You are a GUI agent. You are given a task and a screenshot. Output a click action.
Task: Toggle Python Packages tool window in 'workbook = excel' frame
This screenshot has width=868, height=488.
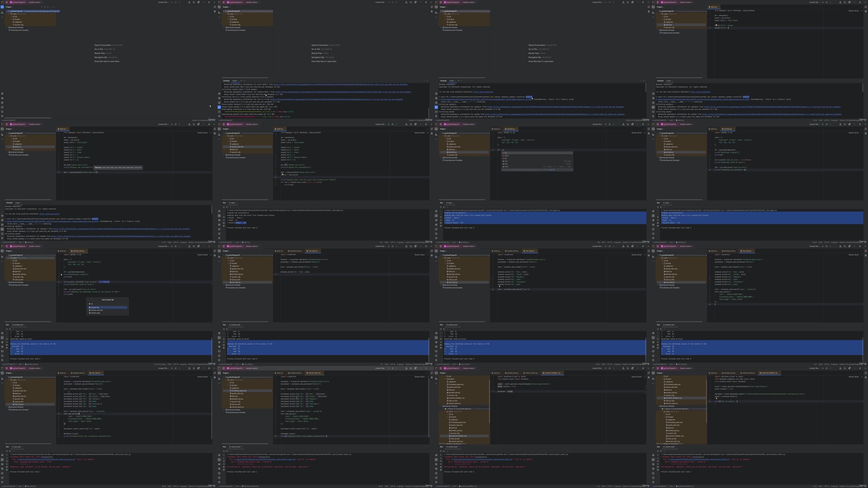436,464
